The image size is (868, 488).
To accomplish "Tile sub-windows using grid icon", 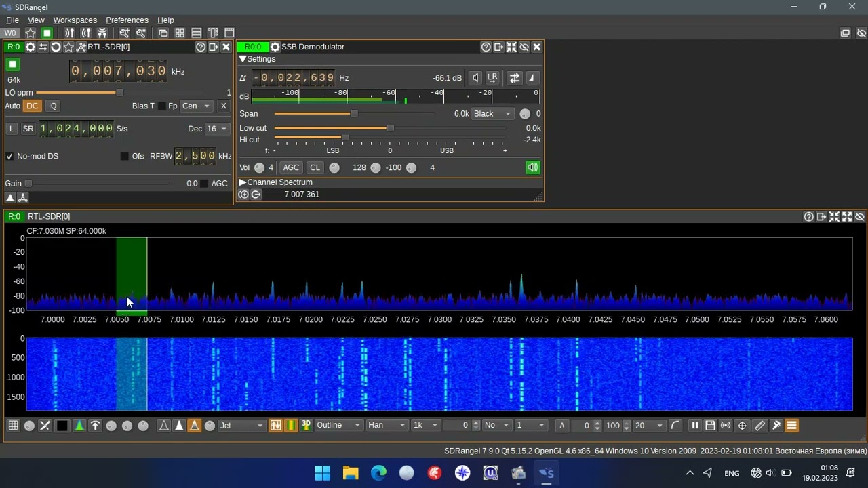I will 180,33.
